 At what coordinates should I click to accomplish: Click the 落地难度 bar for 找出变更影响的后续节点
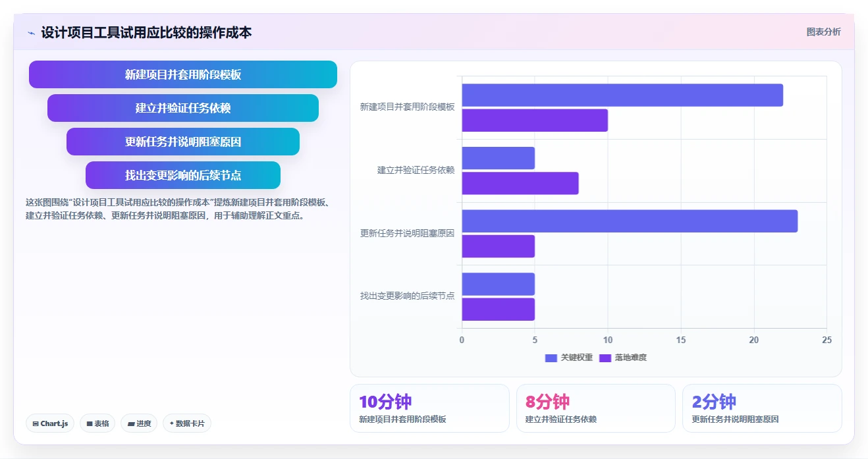click(498, 310)
